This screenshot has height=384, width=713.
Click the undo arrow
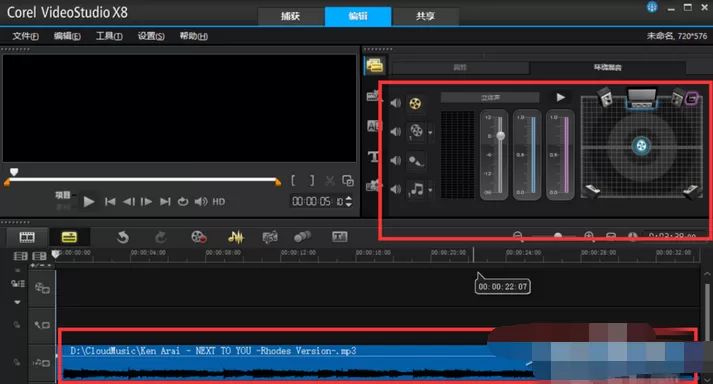[123, 237]
